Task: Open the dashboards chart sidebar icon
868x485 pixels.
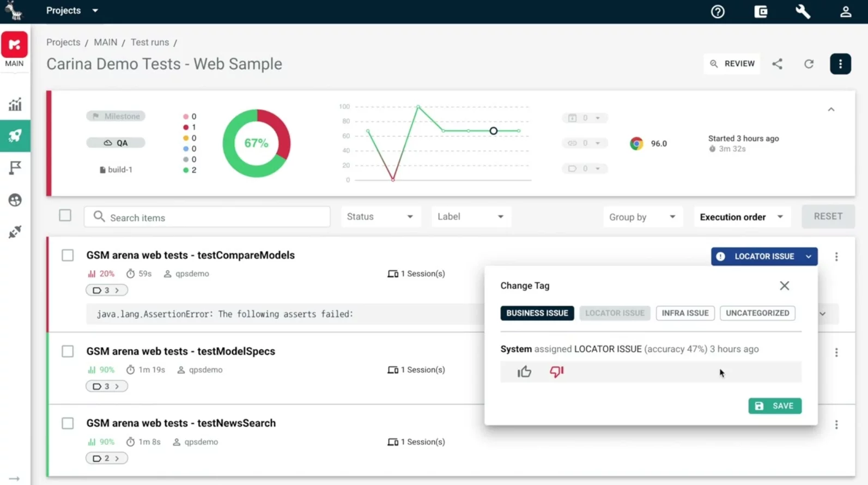Action: coord(15,104)
